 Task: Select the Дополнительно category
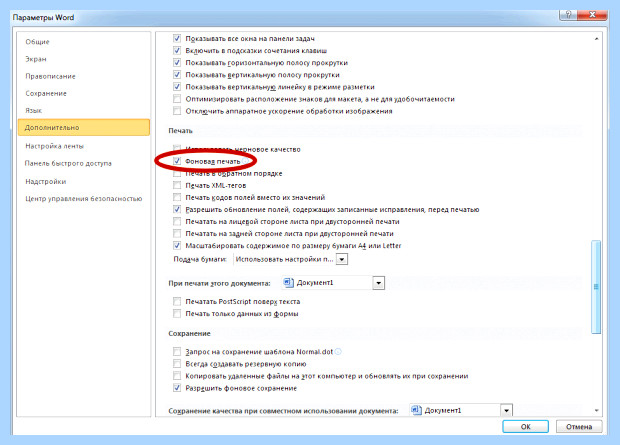(x=84, y=127)
